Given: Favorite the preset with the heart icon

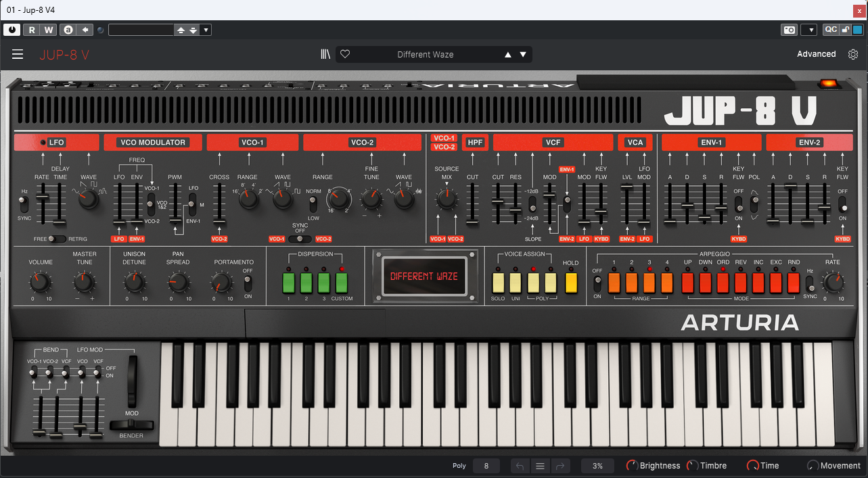Looking at the screenshot, I should [x=345, y=54].
